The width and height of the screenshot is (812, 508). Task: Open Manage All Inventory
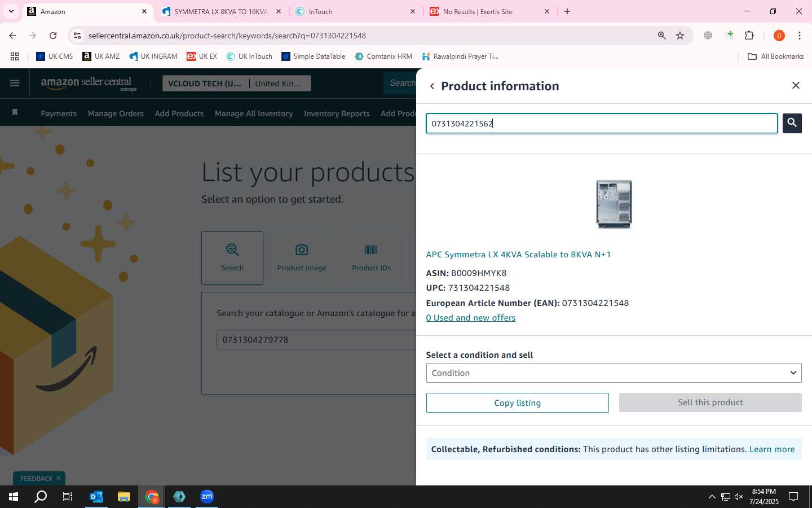pos(254,113)
